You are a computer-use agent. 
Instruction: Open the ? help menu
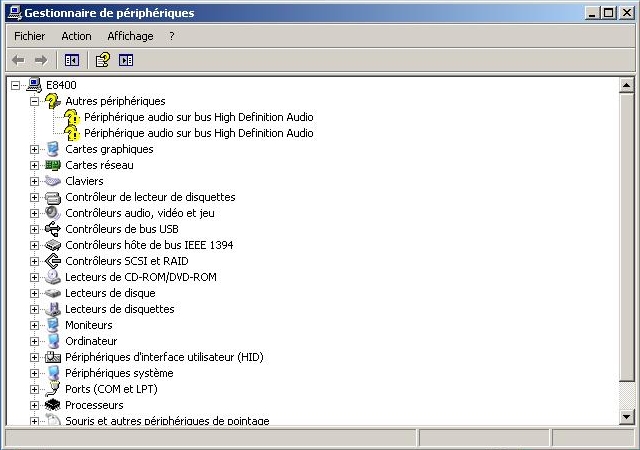point(172,36)
